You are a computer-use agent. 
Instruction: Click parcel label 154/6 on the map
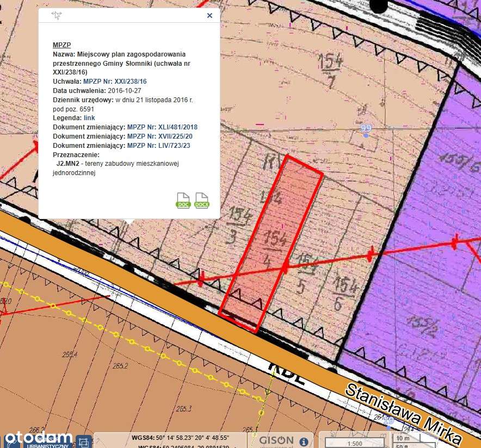(x=344, y=293)
